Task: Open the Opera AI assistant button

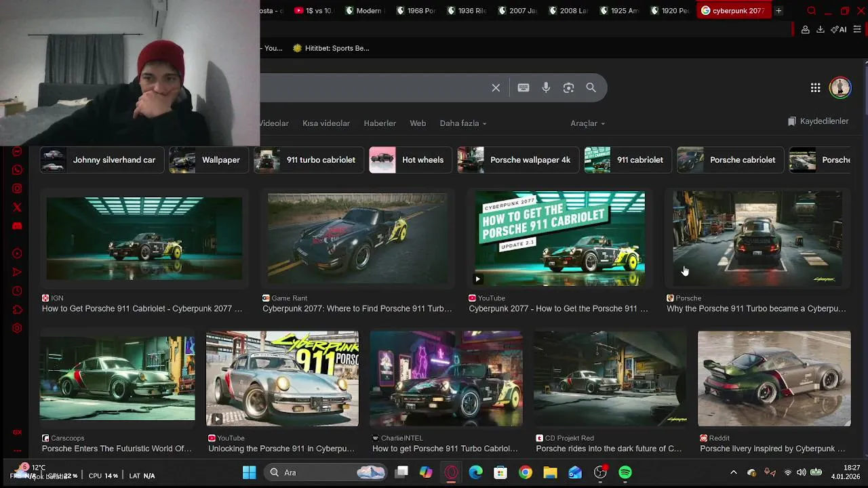Action: point(840,30)
